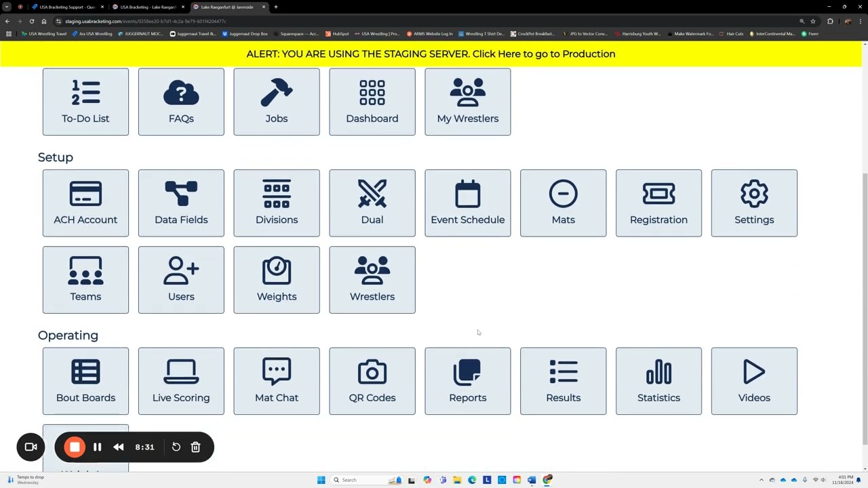
Task: Open the My Wrestlers tile
Action: [x=468, y=102]
